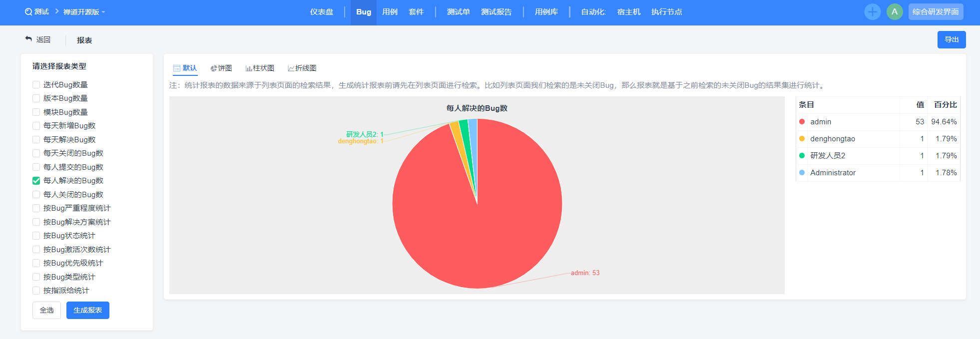Click the blue plus quick-create icon
Viewport: 980px width, 339px height.
[x=872, y=12]
